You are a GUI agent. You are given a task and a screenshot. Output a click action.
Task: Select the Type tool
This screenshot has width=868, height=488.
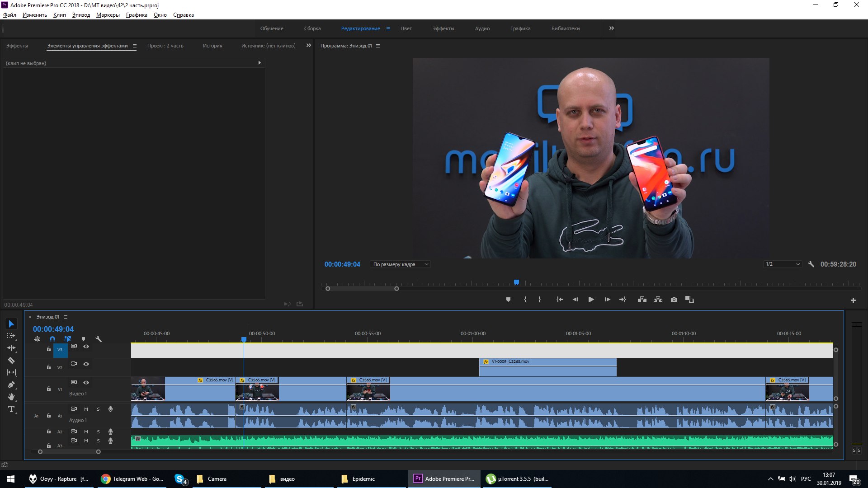tap(11, 409)
